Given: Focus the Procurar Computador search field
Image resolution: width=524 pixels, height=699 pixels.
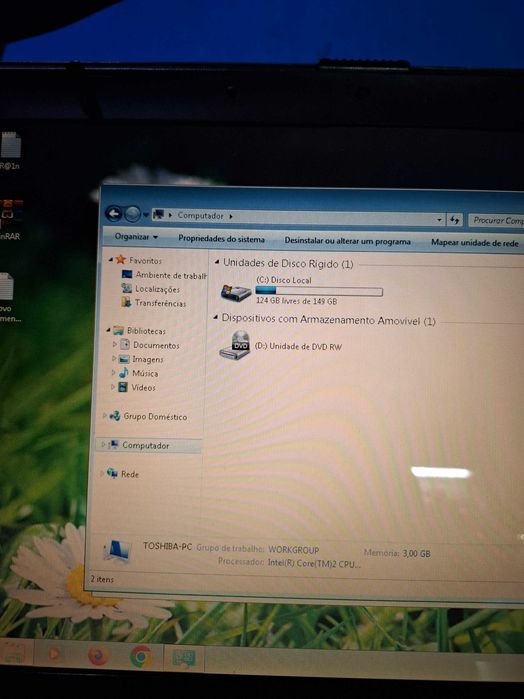Looking at the screenshot, I should pos(496,220).
